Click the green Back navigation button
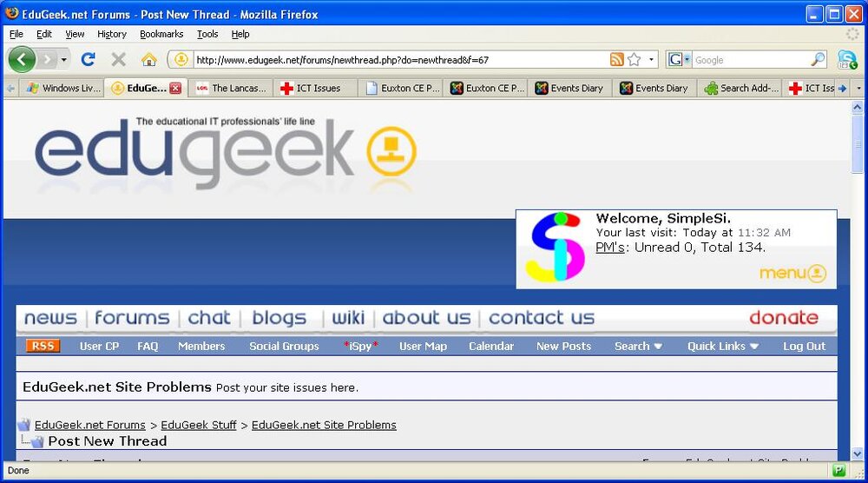This screenshot has width=868, height=483. [22, 59]
